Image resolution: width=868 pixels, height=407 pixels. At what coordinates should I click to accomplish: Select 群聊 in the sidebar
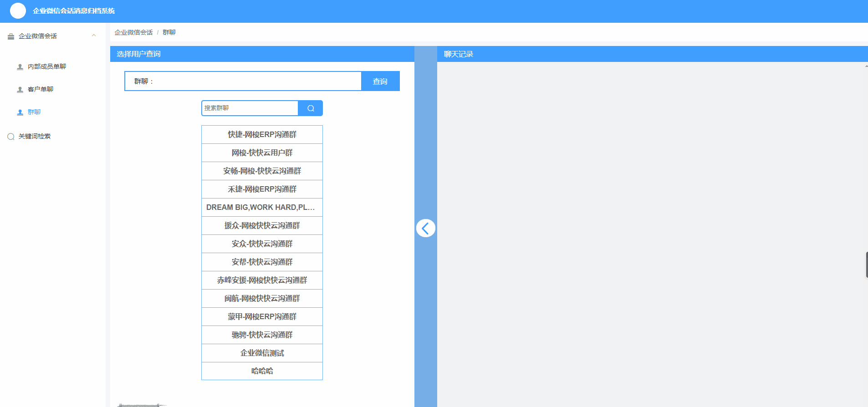click(x=34, y=112)
